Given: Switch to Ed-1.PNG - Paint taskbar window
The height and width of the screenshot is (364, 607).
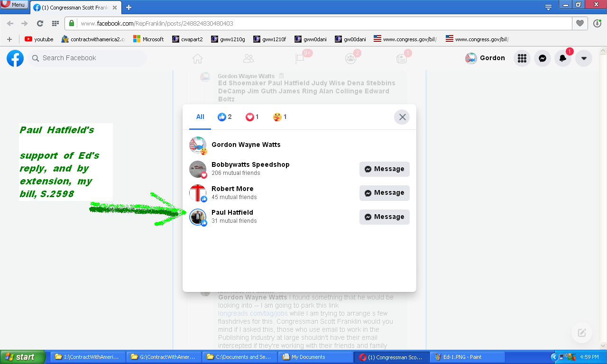Looking at the screenshot, I should (467, 357).
